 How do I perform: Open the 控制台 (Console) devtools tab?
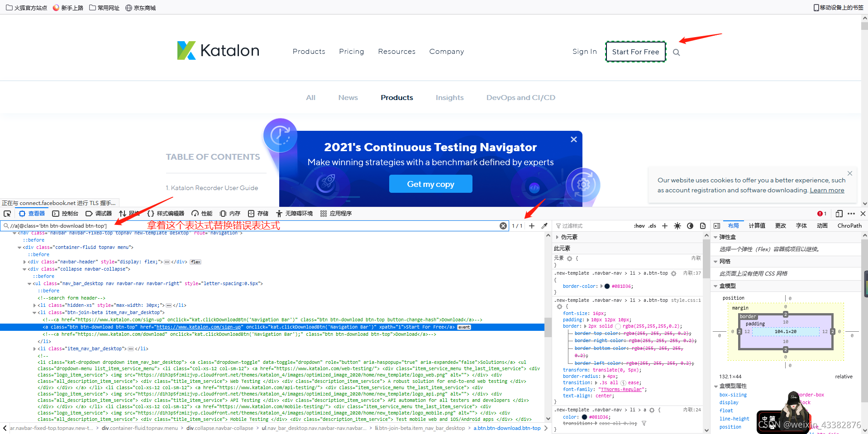click(65, 214)
